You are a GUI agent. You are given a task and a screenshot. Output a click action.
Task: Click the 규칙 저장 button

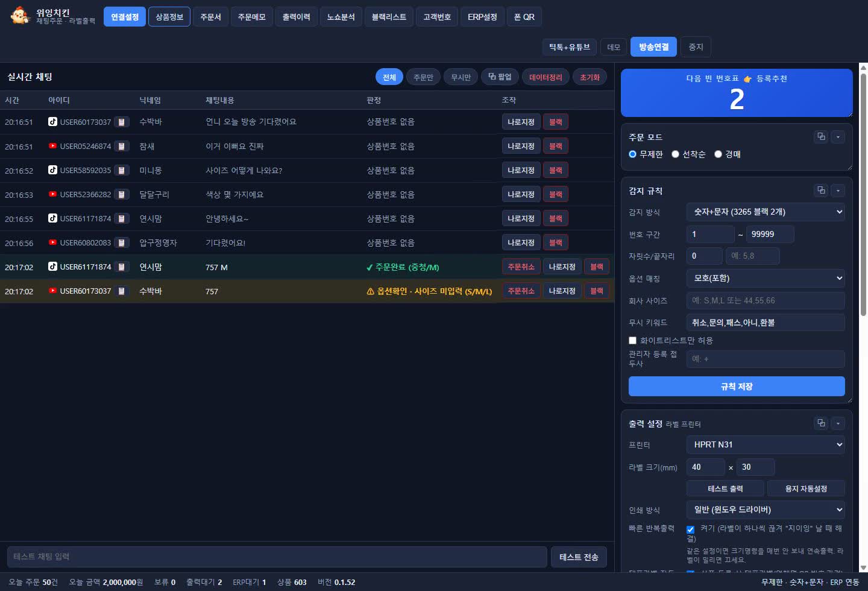click(737, 387)
